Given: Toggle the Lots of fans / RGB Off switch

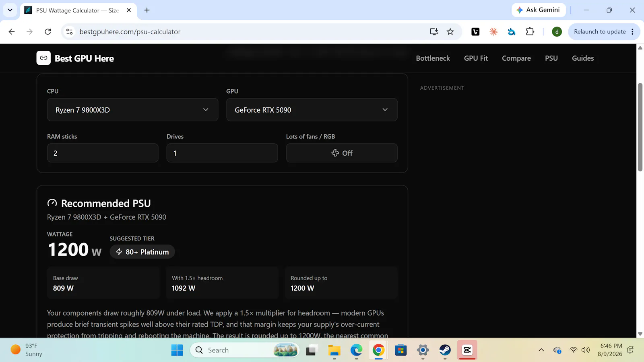Looking at the screenshot, I should (342, 153).
